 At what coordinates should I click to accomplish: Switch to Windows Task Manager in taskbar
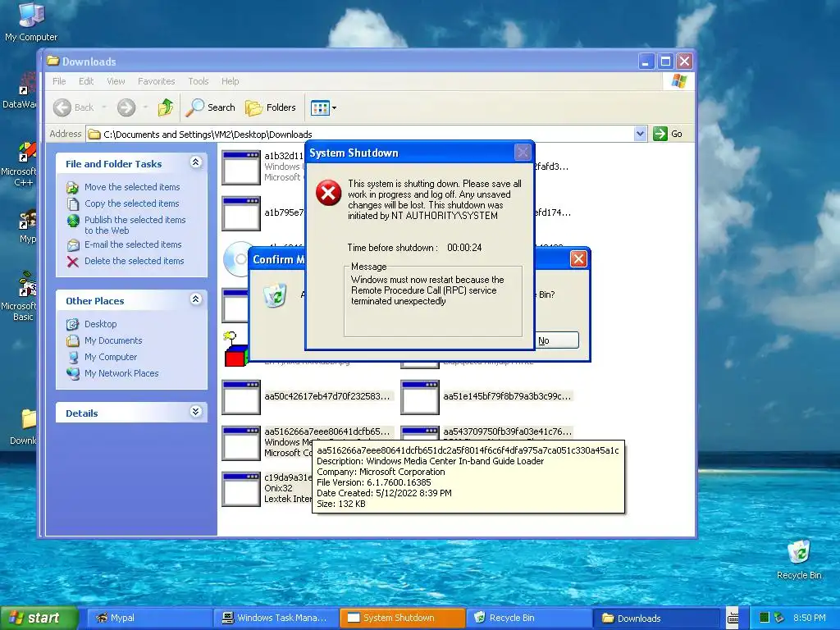pyautogui.click(x=275, y=619)
